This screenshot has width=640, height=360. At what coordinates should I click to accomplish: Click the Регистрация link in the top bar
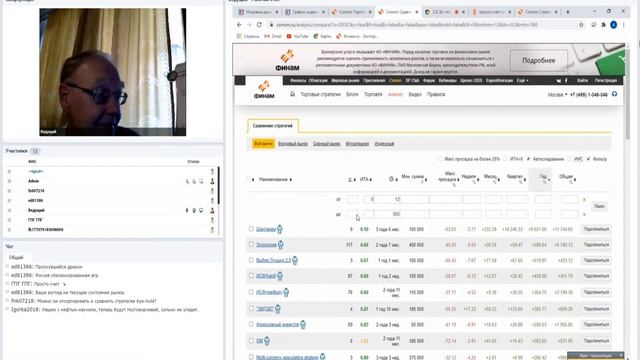pos(606,80)
